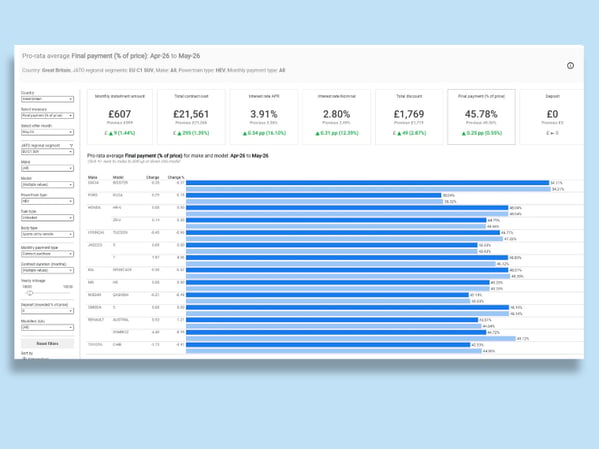
Task: Open the Powertrain type dropdown
Action: (47, 201)
